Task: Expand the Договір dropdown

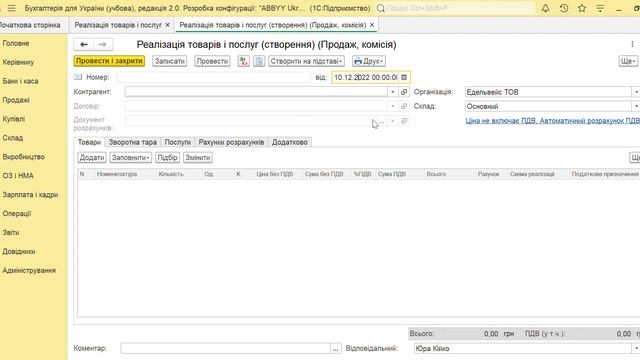Action: [x=393, y=106]
